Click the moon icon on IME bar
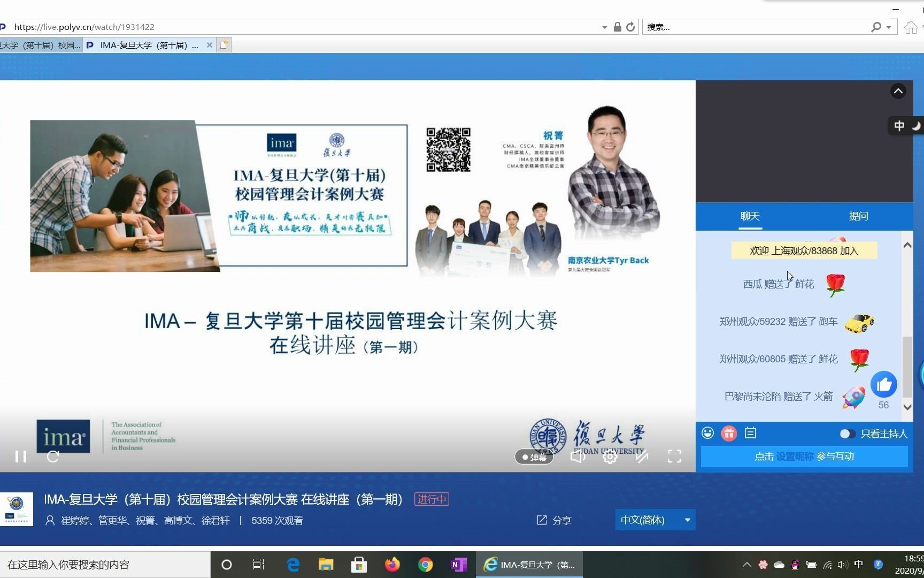924x578 pixels. point(917,126)
